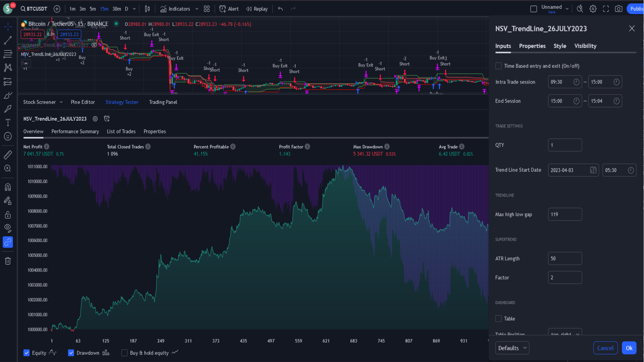Open the Trading Panel tab
This screenshot has width=644, height=362.
coord(163,102)
